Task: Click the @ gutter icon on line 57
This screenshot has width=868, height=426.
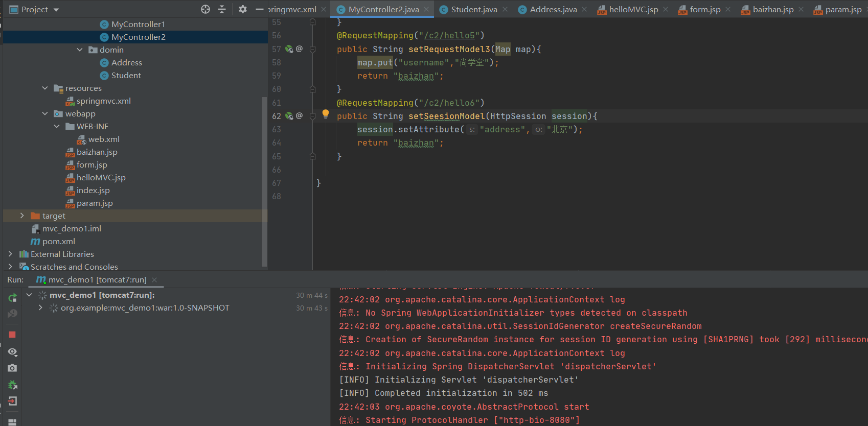Action: coord(300,49)
